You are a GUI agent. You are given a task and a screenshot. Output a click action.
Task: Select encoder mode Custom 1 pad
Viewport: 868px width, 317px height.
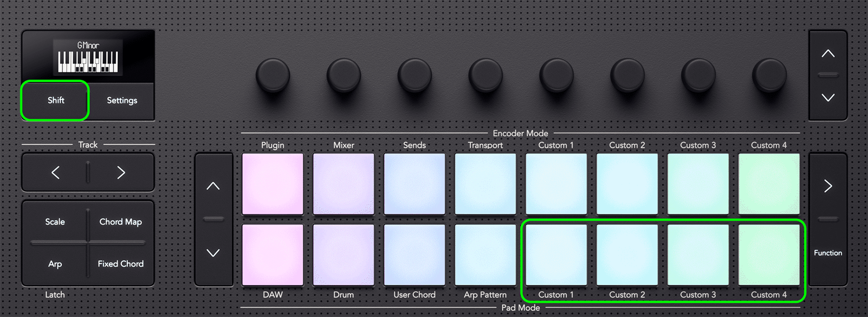(556, 184)
